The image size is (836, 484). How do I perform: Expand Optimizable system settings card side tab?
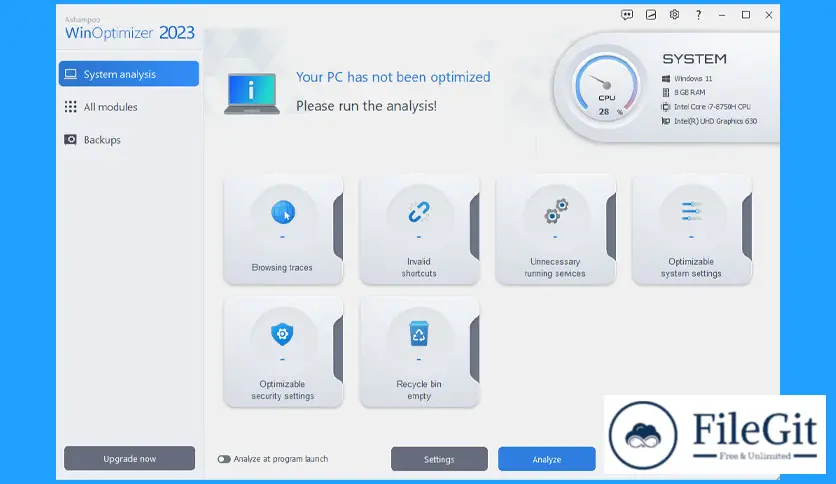747,227
